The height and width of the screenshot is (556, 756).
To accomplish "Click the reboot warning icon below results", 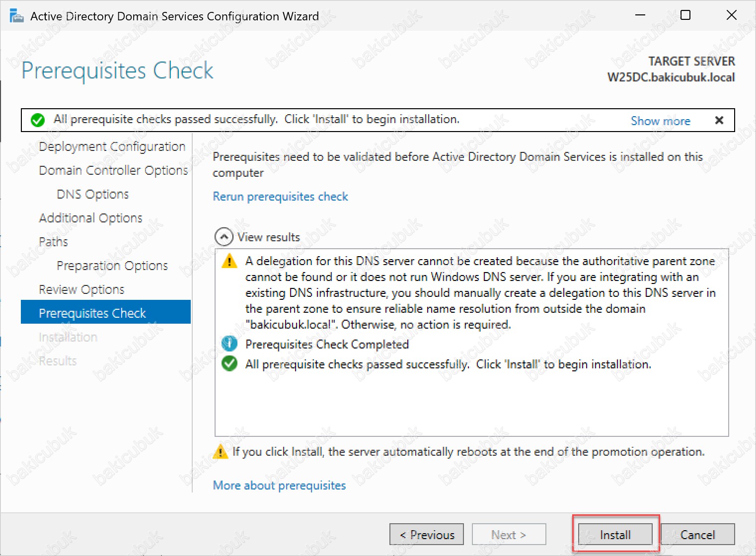I will (x=220, y=452).
